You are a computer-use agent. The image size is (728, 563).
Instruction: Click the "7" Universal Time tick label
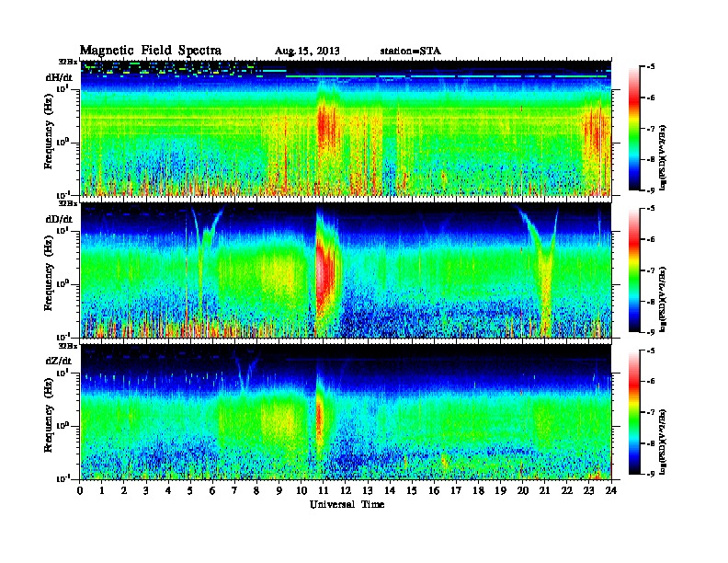(234, 490)
